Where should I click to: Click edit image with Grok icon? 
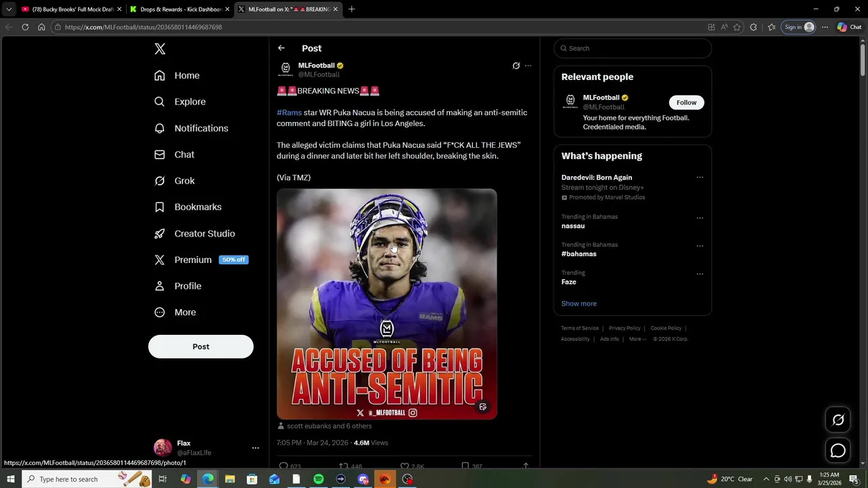pos(483,407)
